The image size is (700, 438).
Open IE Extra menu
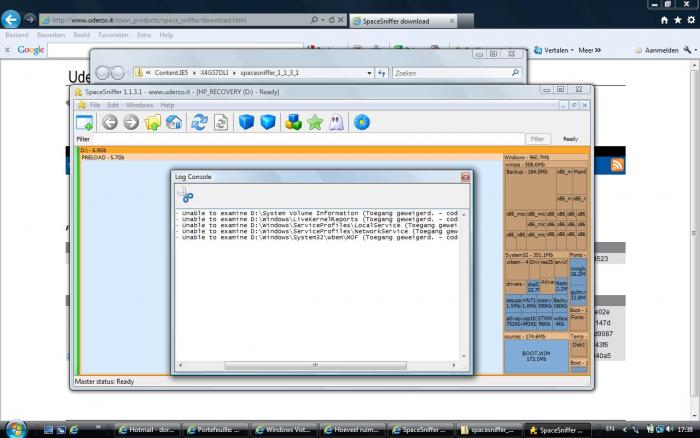[x=144, y=35]
